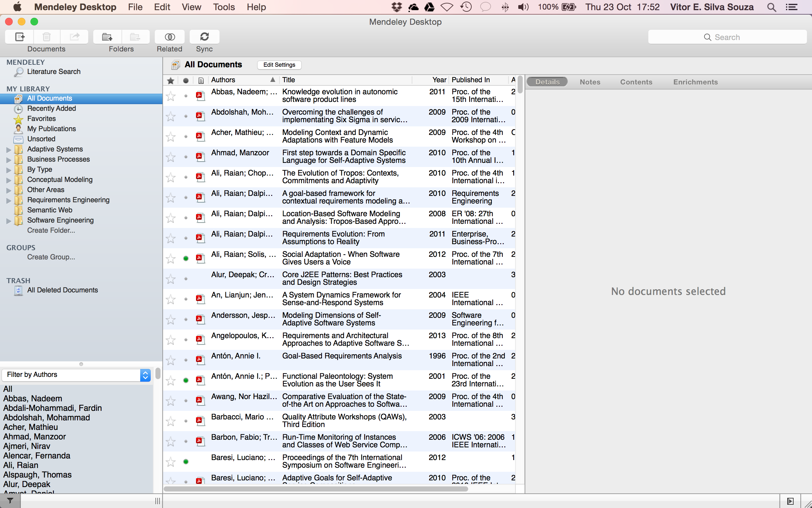Toggle read status of Functional Paleontology paper
The width and height of the screenshot is (812, 508).
(x=186, y=380)
